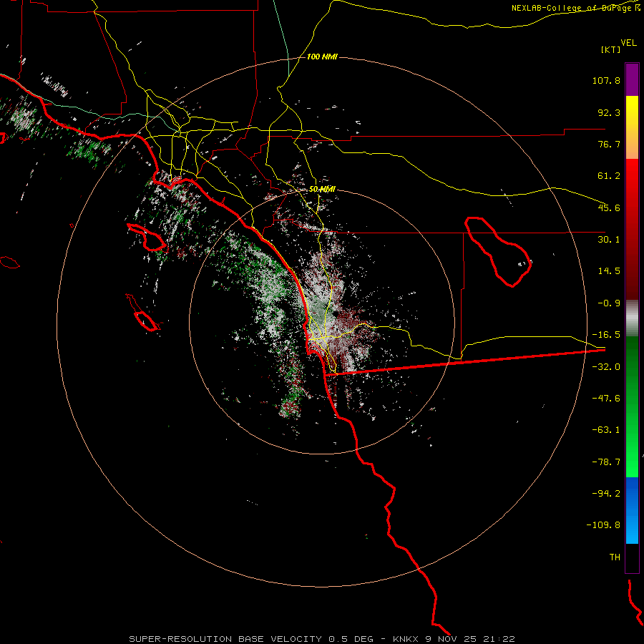Click the -47.6 legend value
Viewport: 644px width, 644px height.
tap(606, 399)
